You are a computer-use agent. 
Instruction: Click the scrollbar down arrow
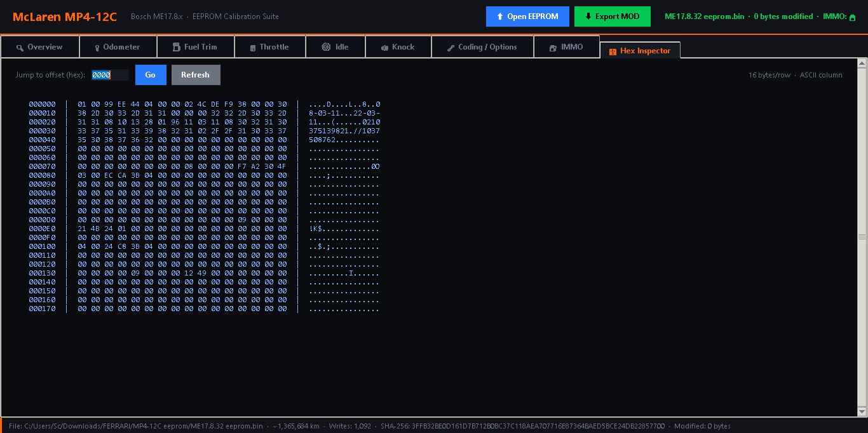(x=862, y=411)
